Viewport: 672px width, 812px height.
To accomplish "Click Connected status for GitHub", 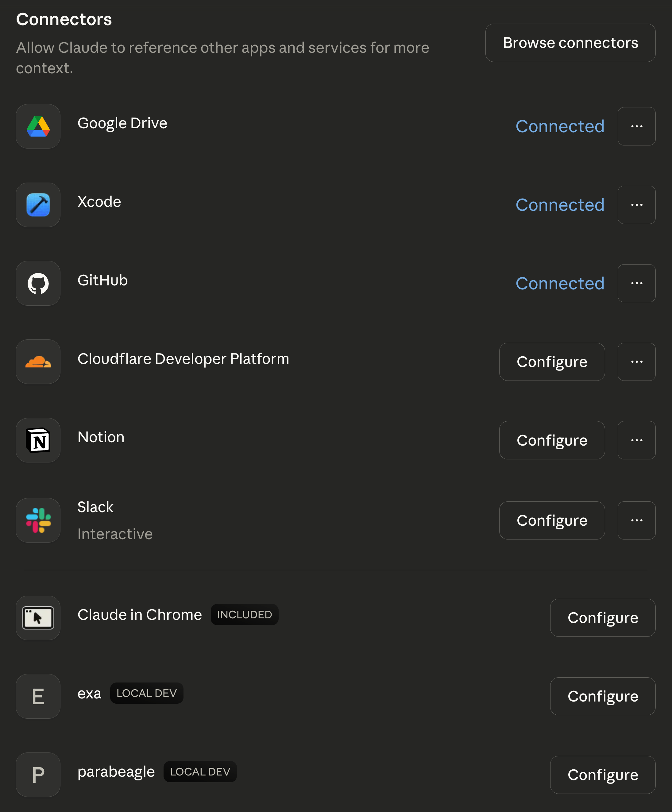I will tap(560, 284).
